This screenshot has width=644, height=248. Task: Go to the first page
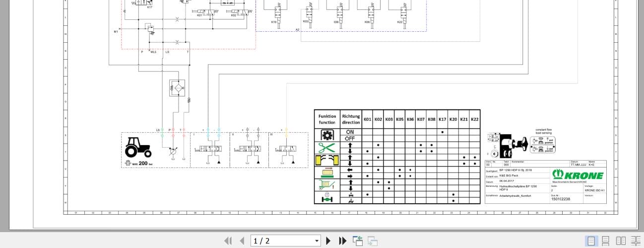click(228, 241)
